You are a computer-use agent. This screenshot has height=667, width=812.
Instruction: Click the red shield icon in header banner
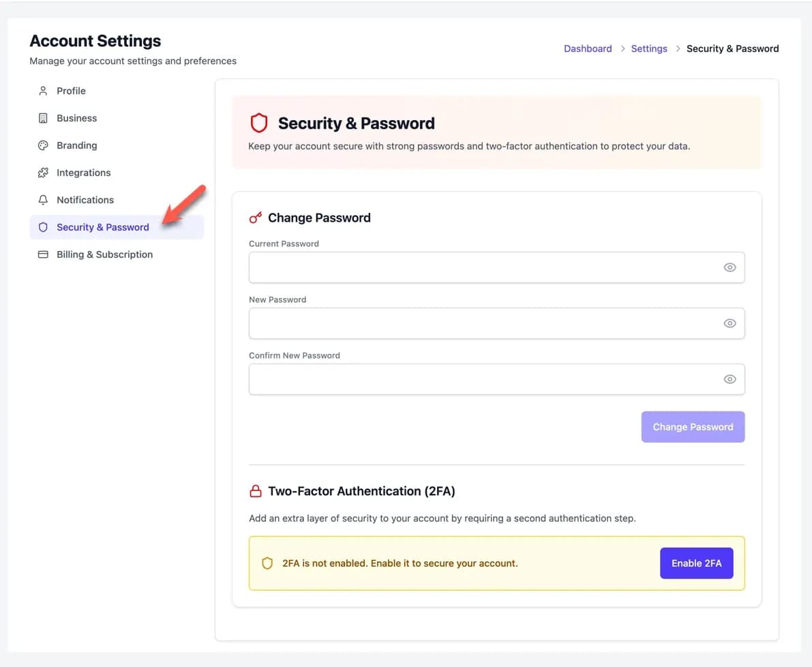click(259, 123)
